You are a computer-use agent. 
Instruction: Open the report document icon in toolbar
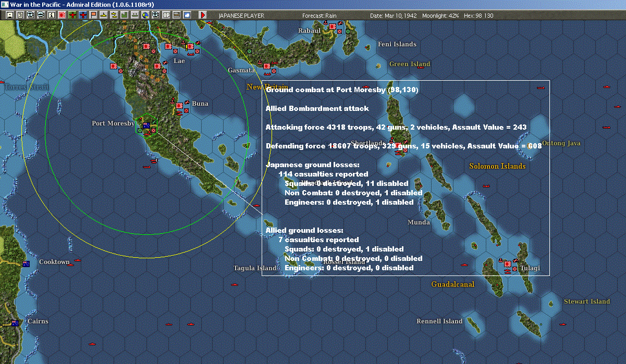20,15
